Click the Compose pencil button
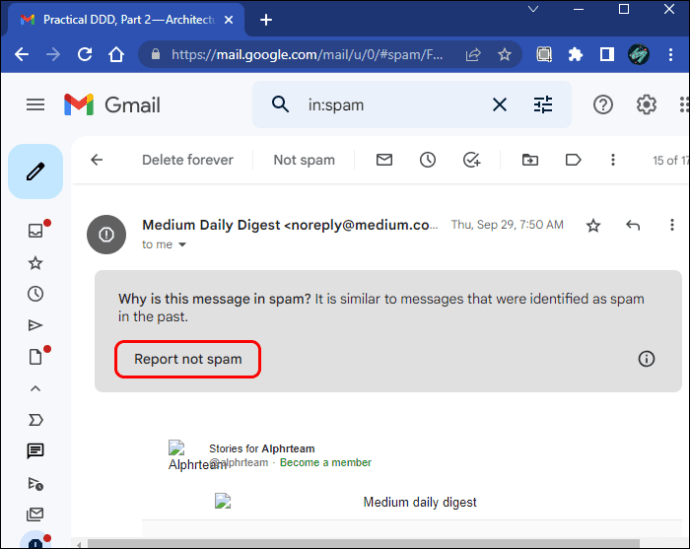Image resolution: width=690 pixels, height=549 pixels. point(35,172)
